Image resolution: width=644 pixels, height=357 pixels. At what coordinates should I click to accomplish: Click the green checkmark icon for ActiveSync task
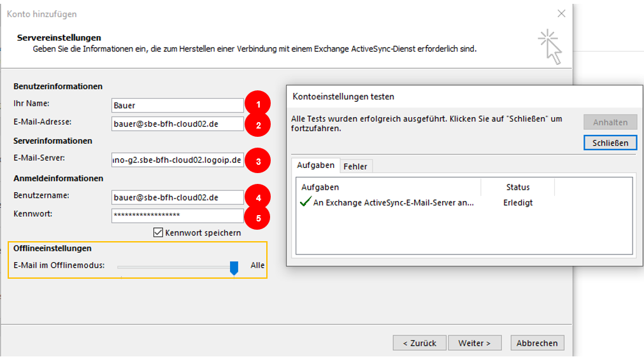305,202
